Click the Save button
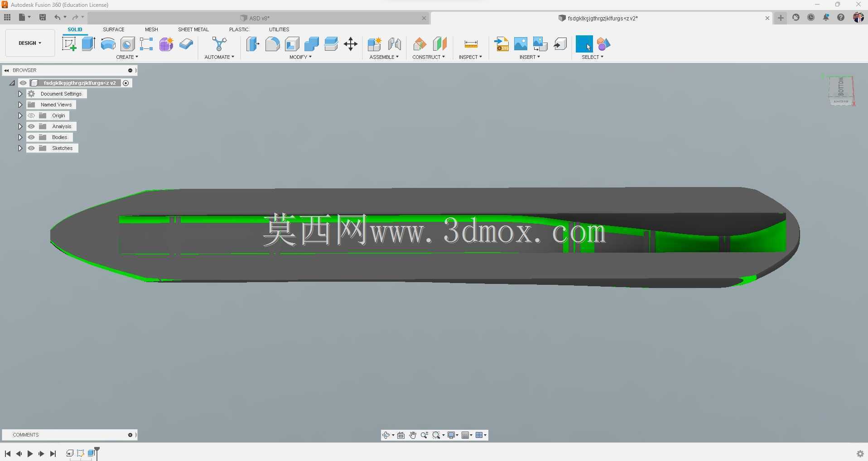The image size is (868, 461). coord(43,17)
